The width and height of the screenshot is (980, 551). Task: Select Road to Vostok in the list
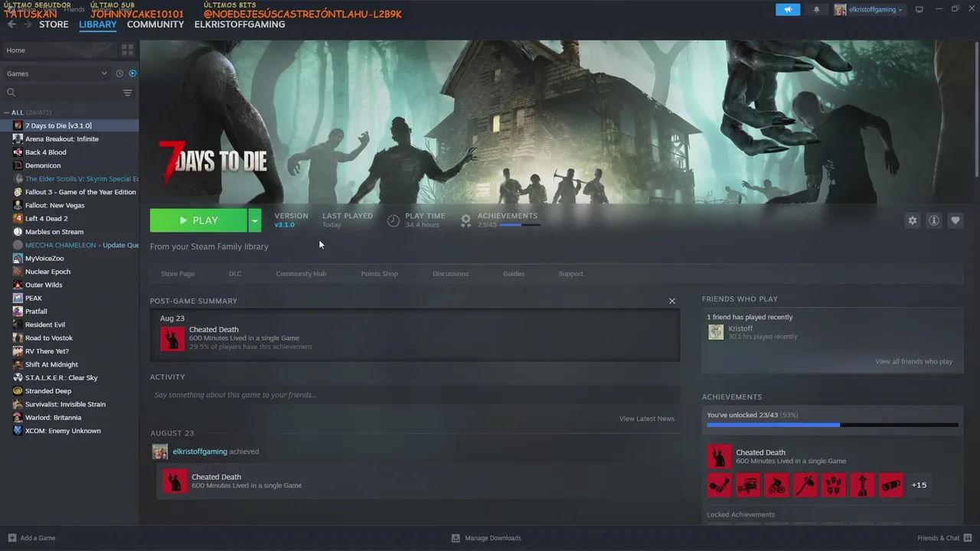tap(70, 338)
